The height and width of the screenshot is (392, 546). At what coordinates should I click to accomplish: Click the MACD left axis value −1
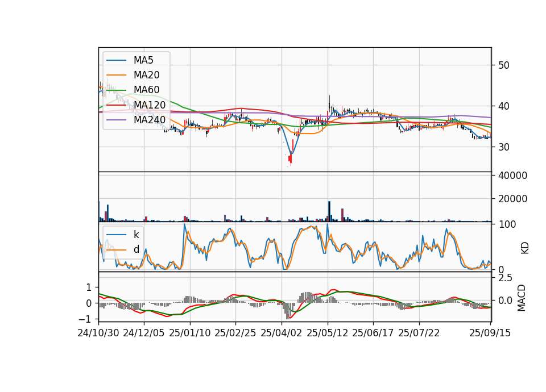(85, 319)
